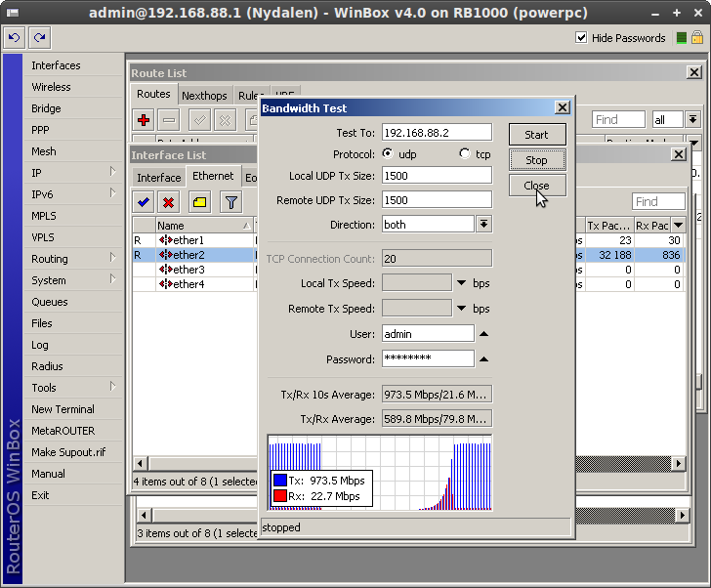Click the red Disable cross in Interface List
The width and height of the screenshot is (711, 588).
click(169, 202)
